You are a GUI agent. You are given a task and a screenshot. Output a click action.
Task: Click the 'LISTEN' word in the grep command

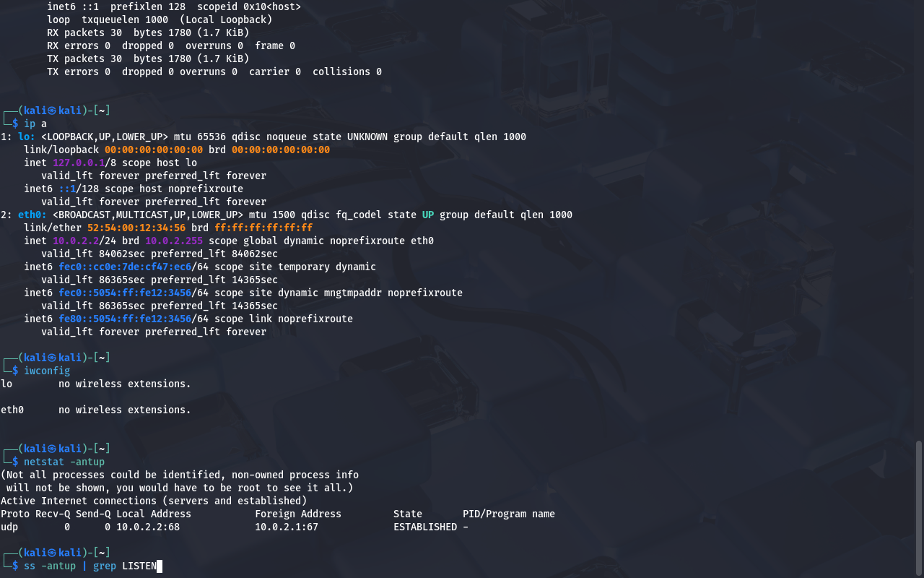tap(139, 566)
